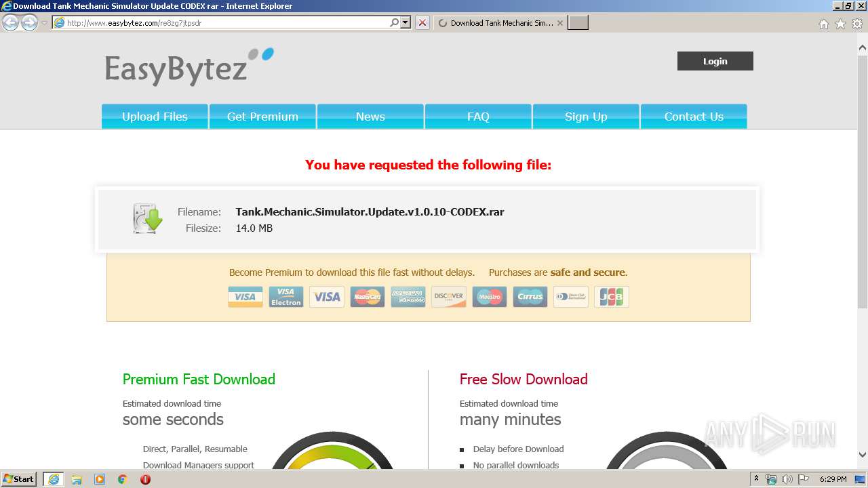
Task: Open the Tools gear icon
Action: pos(857,24)
